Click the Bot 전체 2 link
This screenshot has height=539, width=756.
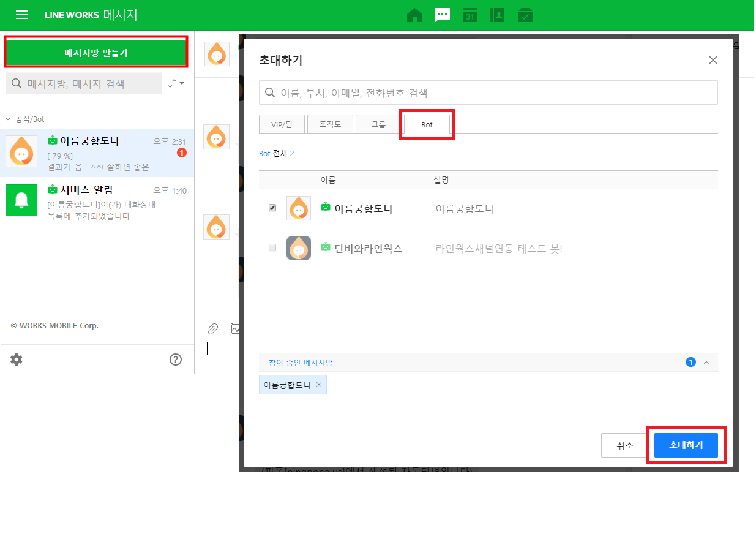point(276,154)
